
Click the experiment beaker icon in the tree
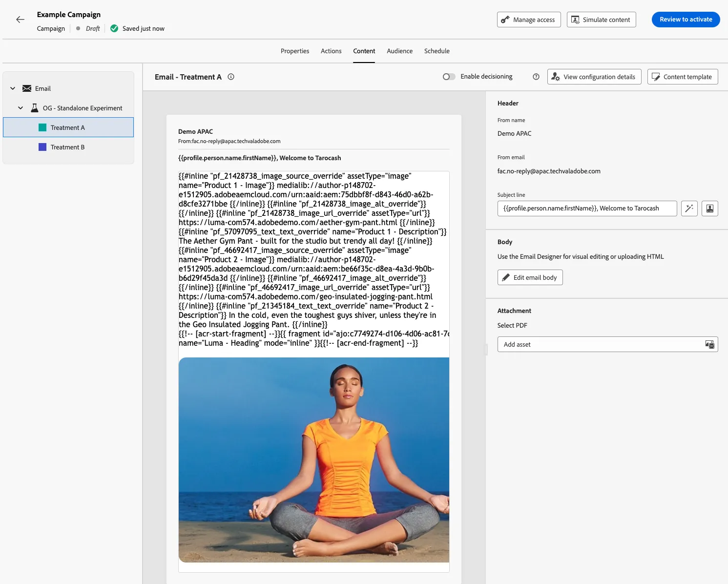tap(35, 108)
